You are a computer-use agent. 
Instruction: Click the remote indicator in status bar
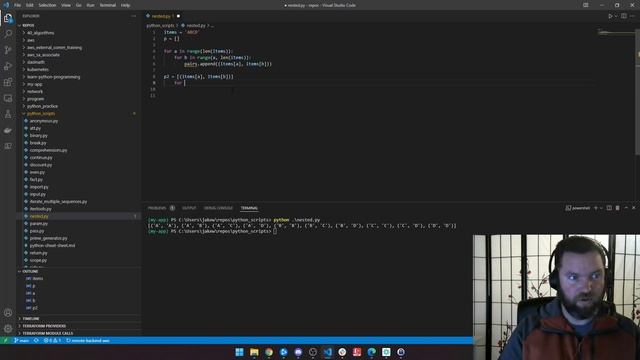6,340
